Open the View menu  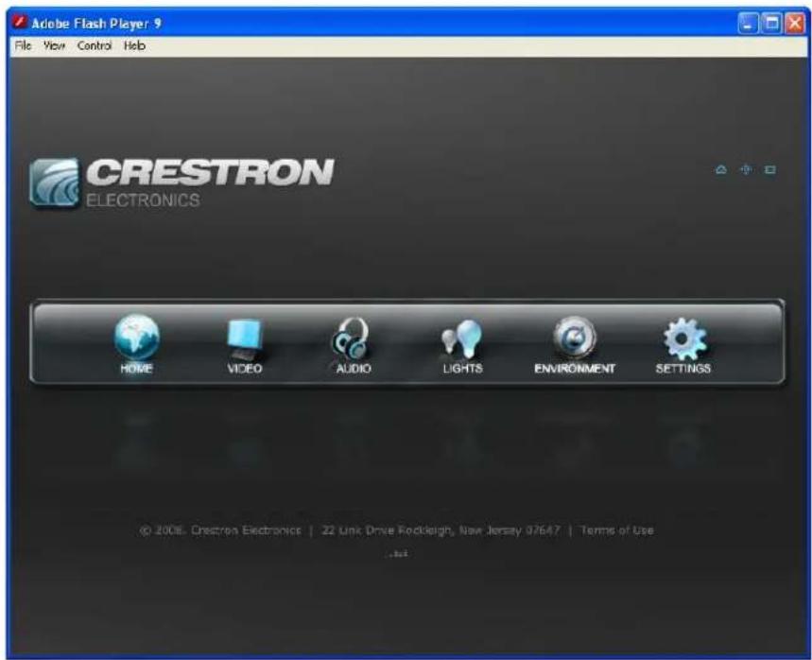(x=54, y=45)
